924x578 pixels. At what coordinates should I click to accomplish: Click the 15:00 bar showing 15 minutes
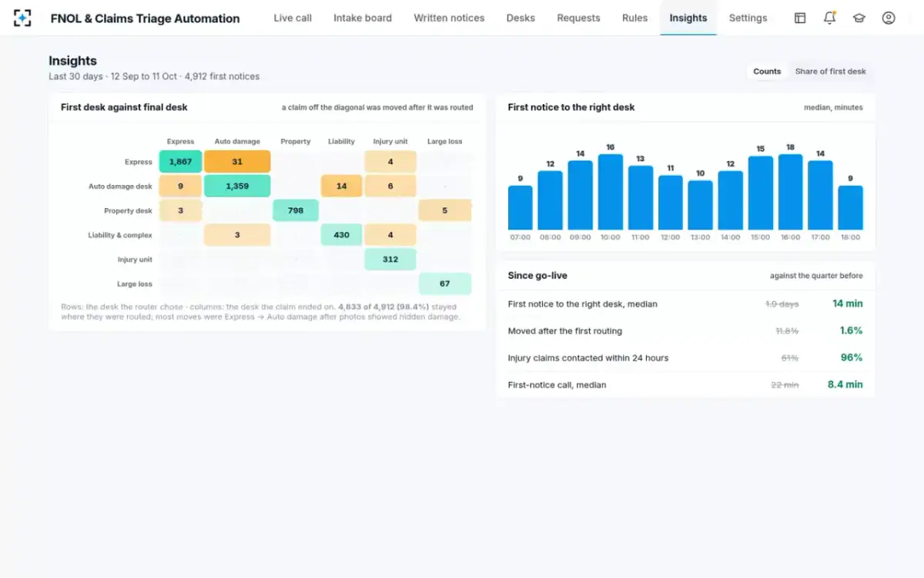[x=760, y=193]
